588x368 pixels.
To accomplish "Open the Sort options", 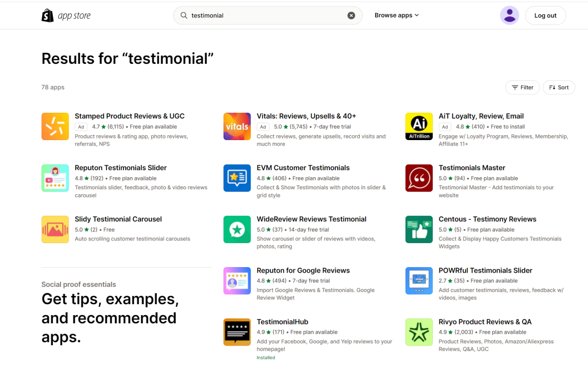I will pos(559,87).
